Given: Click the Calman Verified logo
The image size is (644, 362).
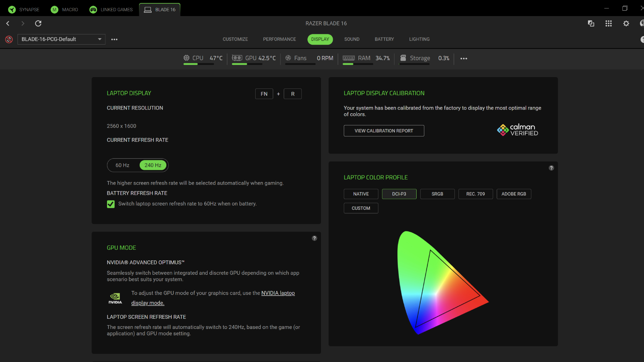Looking at the screenshot, I should (x=518, y=130).
